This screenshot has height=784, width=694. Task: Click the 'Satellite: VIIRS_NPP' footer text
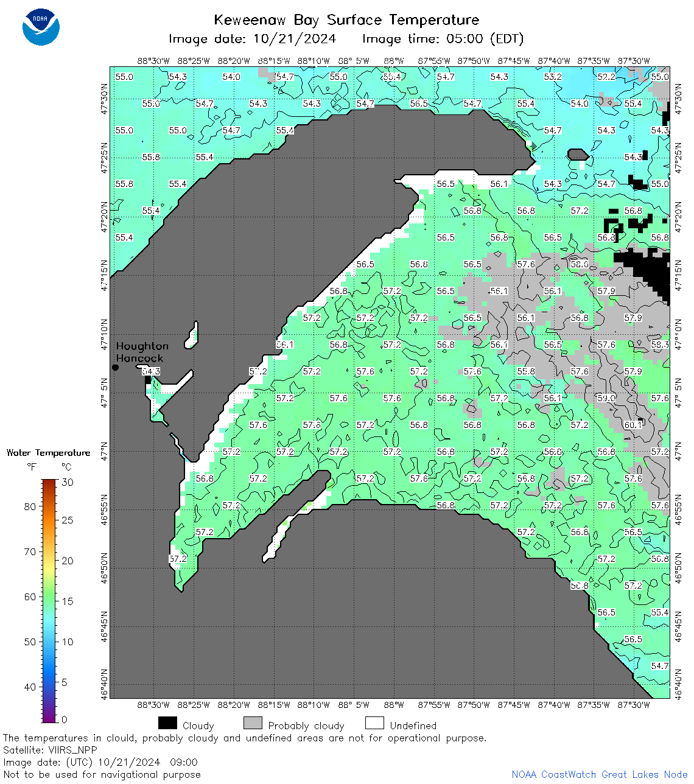tap(49, 750)
